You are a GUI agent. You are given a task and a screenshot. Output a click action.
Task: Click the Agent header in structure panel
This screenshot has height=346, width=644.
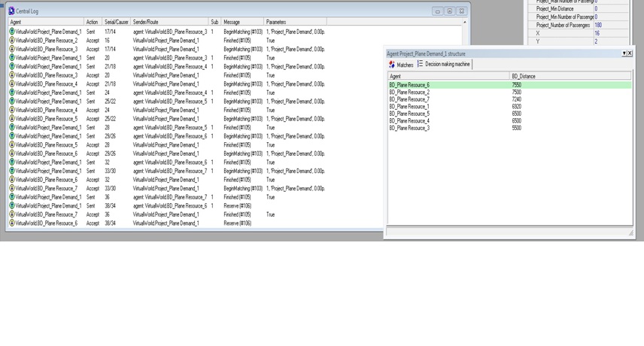click(448, 76)
